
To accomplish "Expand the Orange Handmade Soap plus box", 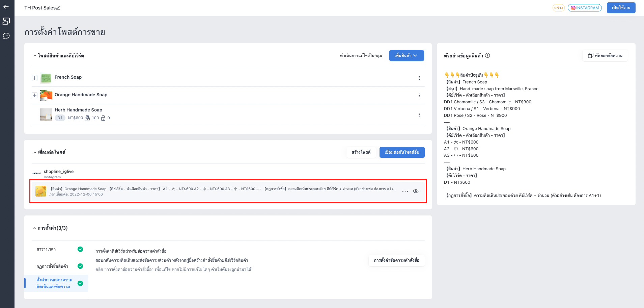I will click(x=34, y=96).
